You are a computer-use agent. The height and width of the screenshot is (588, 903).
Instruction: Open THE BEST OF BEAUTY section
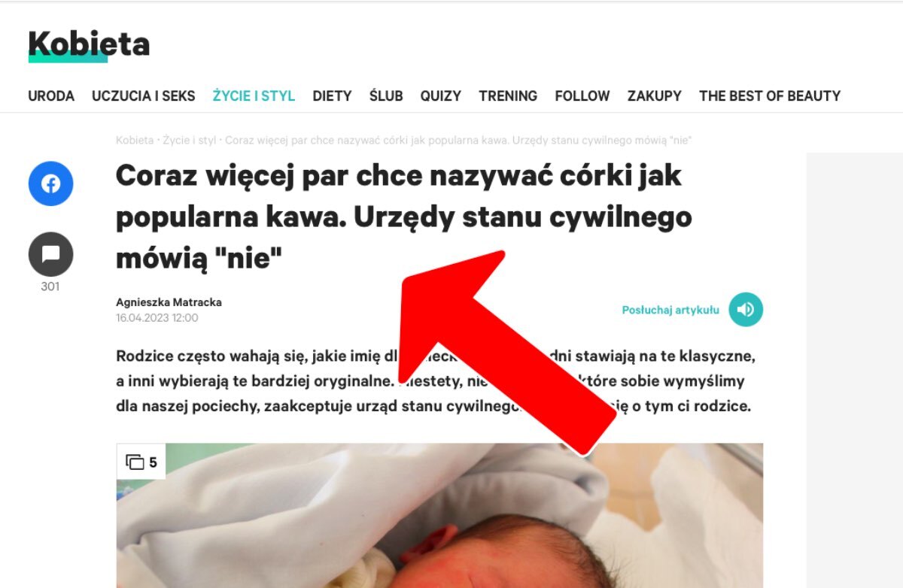coord(770,96)
